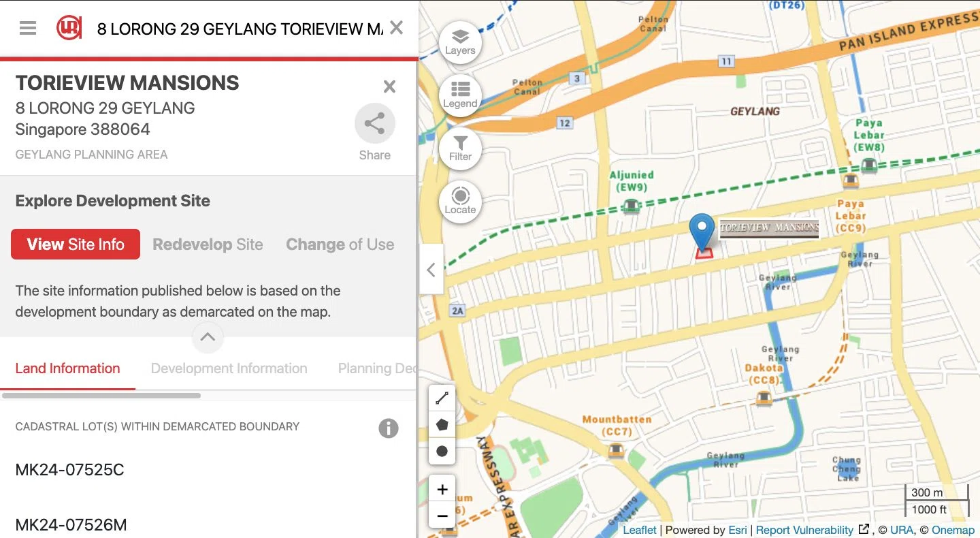Share the Torieview Mansions site
Screen dimensions: 980x538
click(x=374, y=133)
